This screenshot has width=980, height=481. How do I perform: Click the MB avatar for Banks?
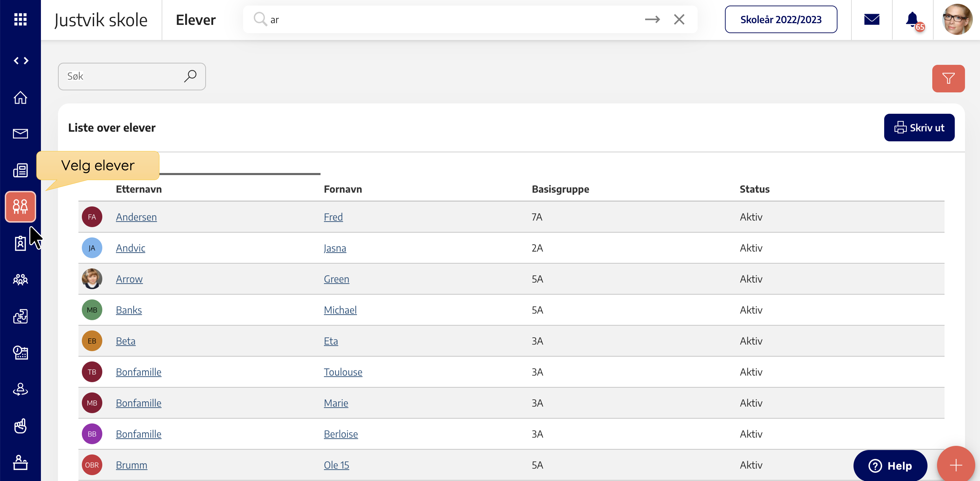click(92, 310)
